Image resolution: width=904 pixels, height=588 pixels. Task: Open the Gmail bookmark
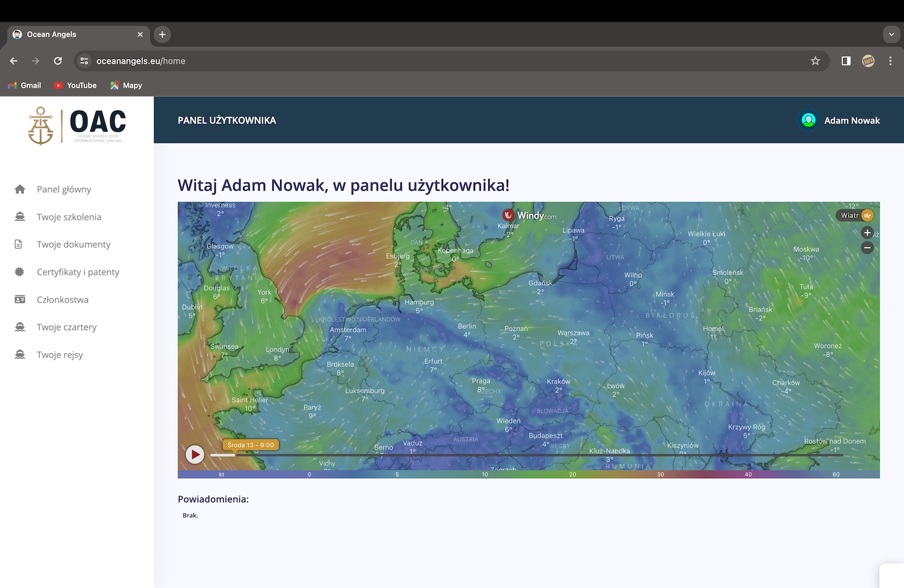[25, 86]
